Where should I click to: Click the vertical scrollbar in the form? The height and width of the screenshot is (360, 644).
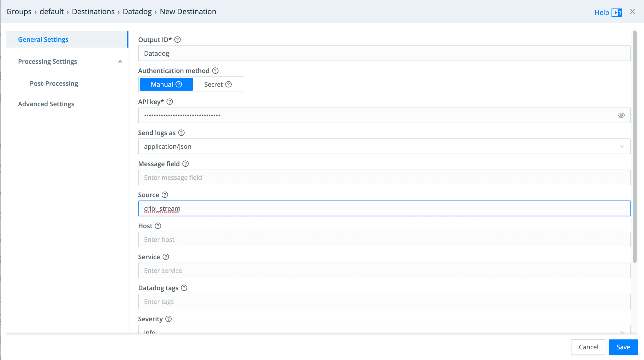(635, 146)
